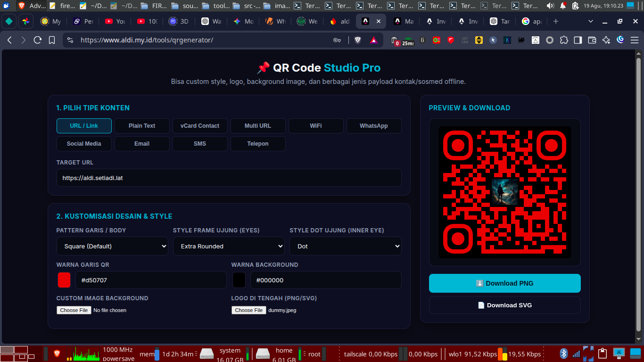The height and width of the screenshot is (362, 644).
Task: Click the Bluetooth icon in bottom panel
Action: [563, 354]
